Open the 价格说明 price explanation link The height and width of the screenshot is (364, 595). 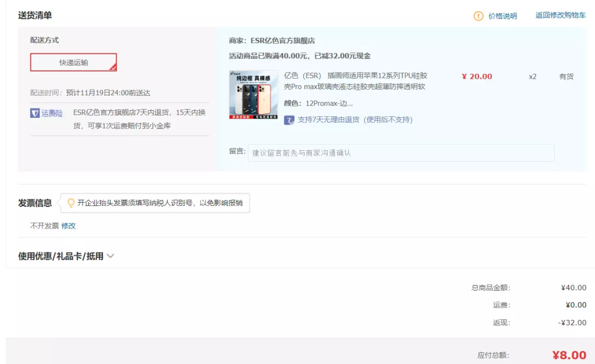point(502,16)
